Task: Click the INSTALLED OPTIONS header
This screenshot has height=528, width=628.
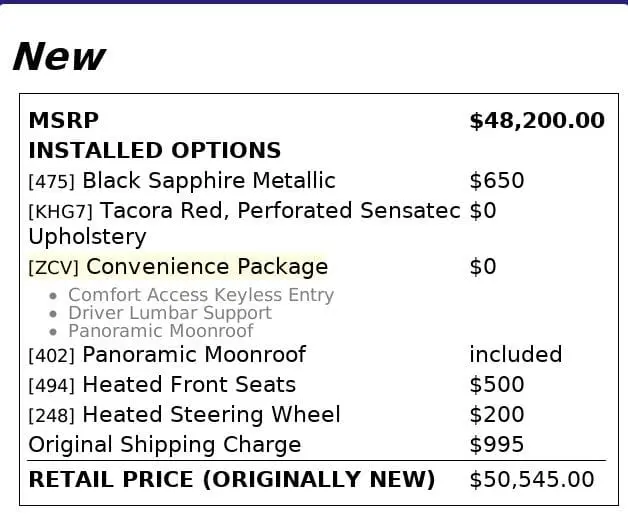Action: pos(154,151)
